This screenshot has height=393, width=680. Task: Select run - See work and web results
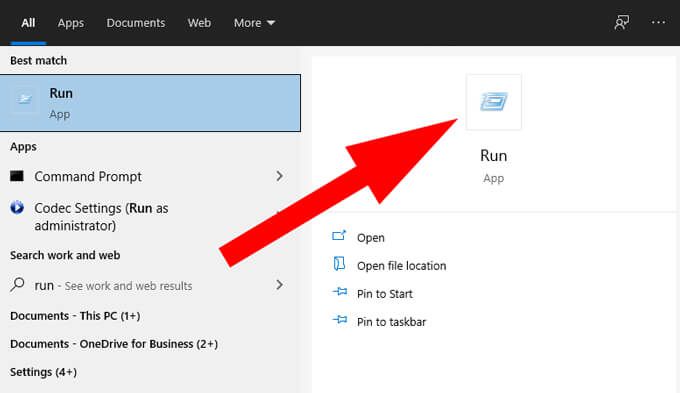point(113,286)
